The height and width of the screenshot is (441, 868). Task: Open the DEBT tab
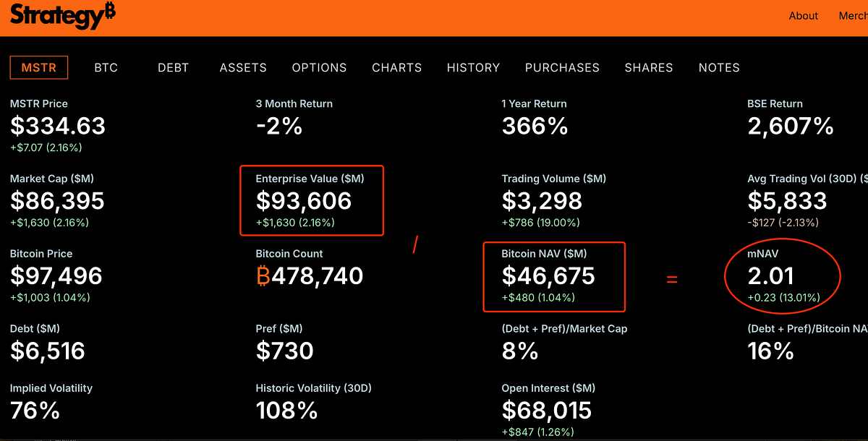(173, 67)
